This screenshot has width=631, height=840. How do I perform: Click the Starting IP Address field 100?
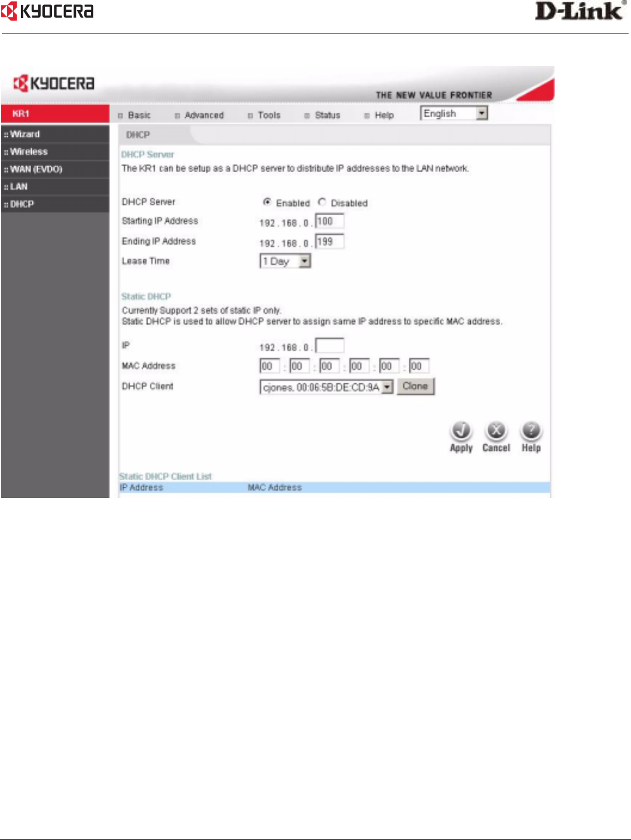tap(330, 221)
